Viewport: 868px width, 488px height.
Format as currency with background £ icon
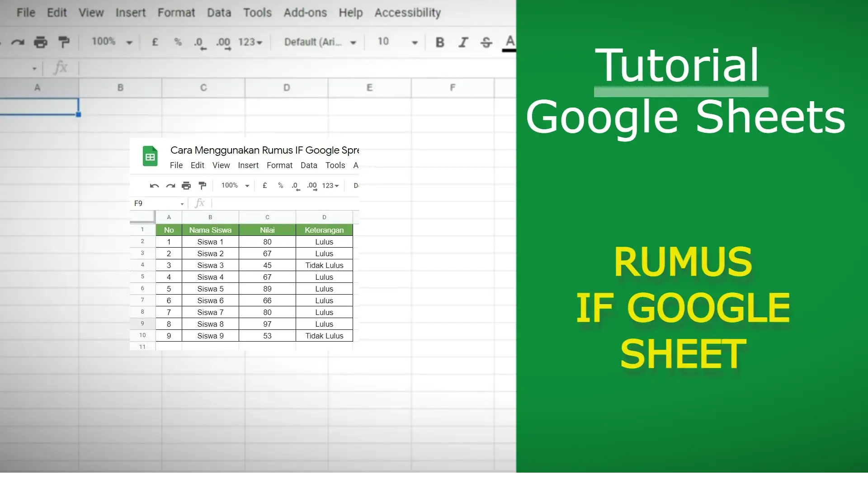pyautogui.click(x=155, y=42)
